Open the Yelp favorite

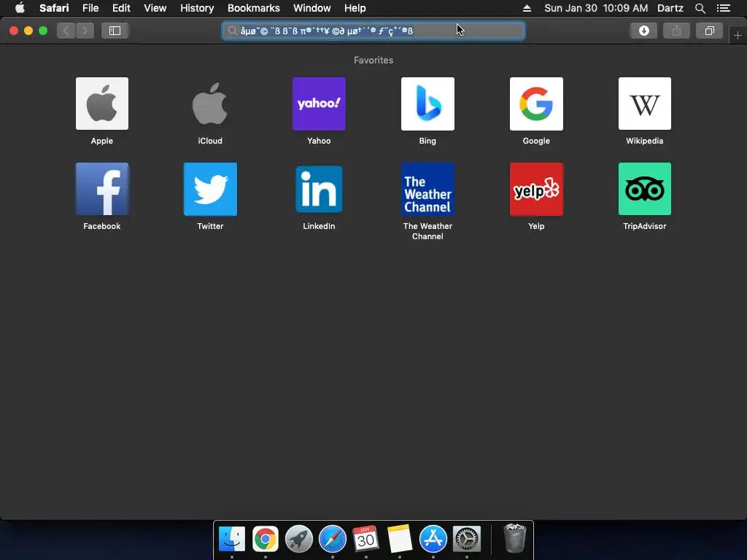tap(536, 189)
